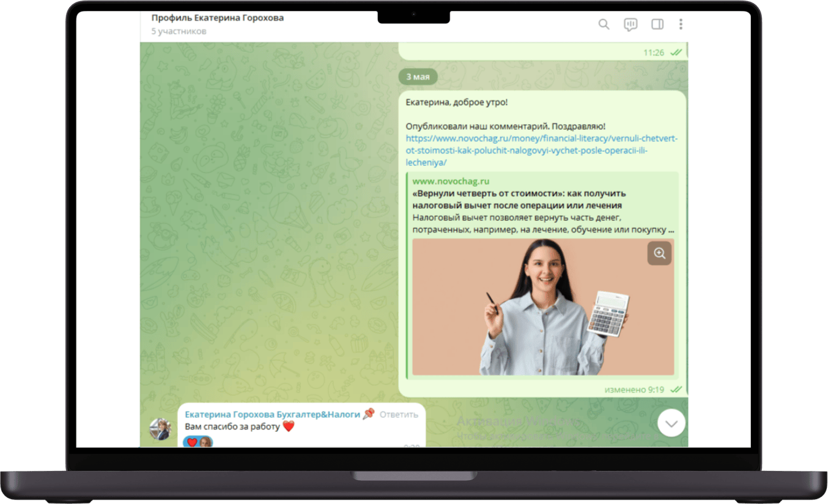This screenshot has width=828, height=504.
Task: Click the «5 участников» members subtitle
Action: tap(179, 31)
